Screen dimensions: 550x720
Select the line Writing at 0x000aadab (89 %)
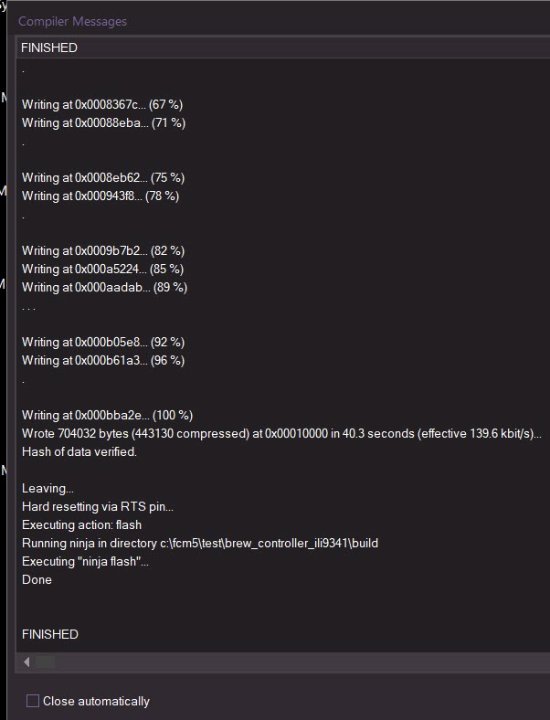point(105,287)
